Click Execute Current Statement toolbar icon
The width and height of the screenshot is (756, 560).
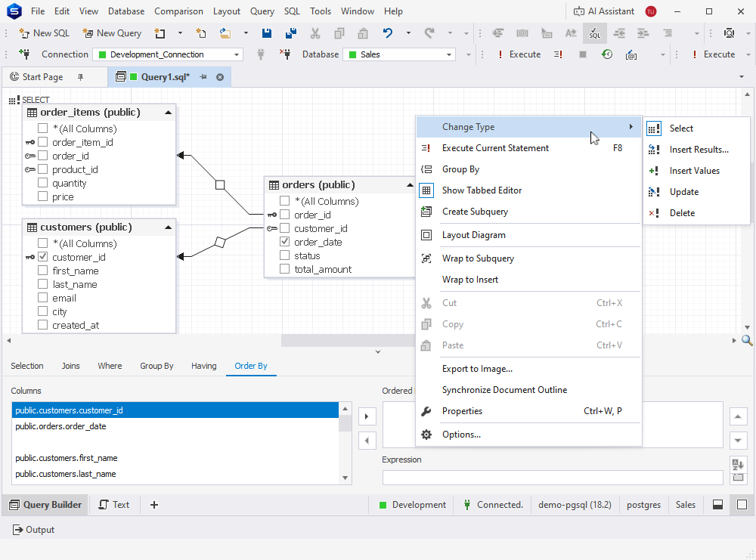click(x=559, y=54)
